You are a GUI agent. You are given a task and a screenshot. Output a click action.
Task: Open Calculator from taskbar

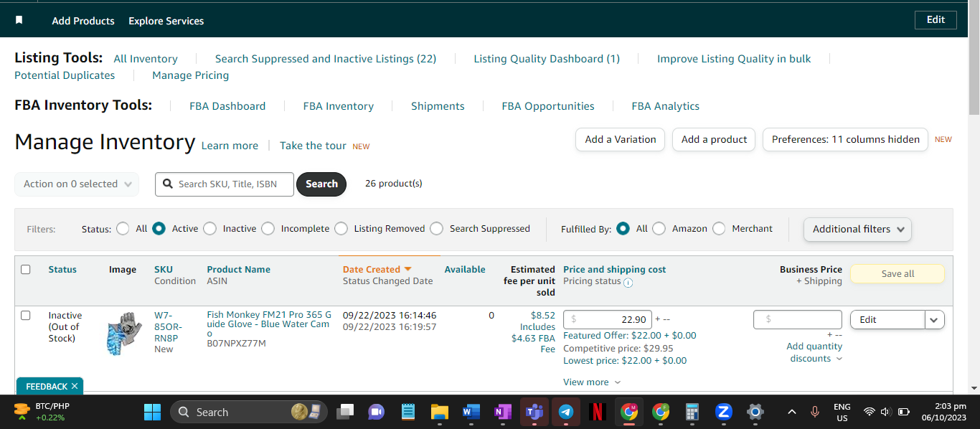click(x=692, y=412)
